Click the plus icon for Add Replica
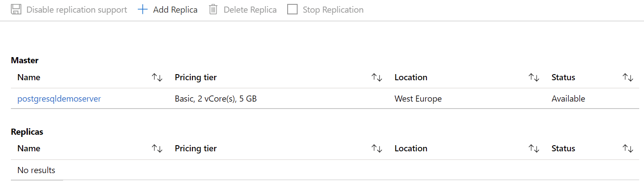This screenshot has width=644, height=184. (x=143, y=9)
